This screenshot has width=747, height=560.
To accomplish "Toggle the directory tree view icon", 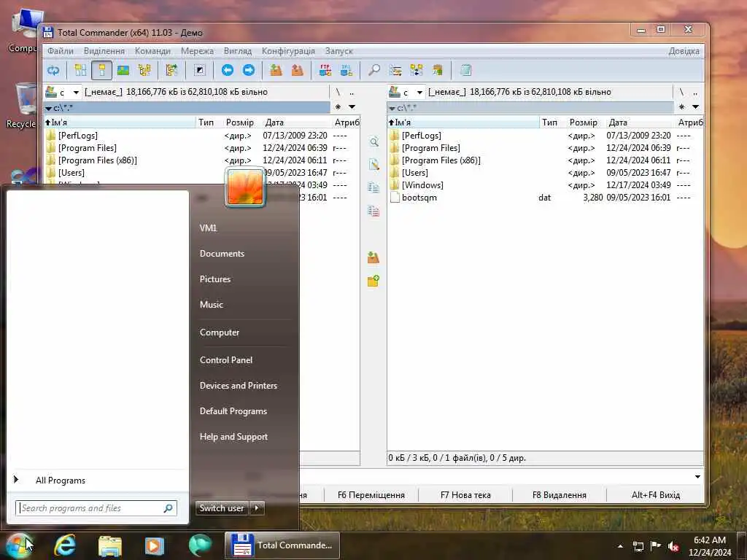I will pos(144,71).
